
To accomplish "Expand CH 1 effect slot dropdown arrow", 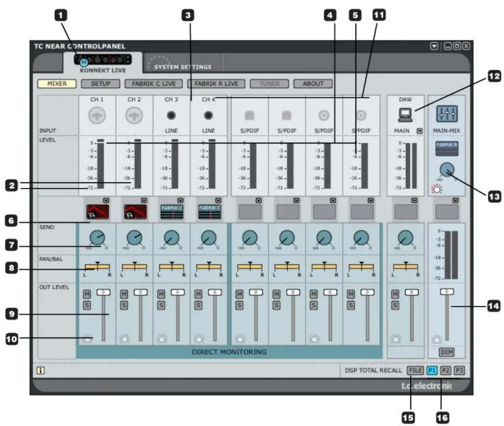I will click(x=106, y=200).
